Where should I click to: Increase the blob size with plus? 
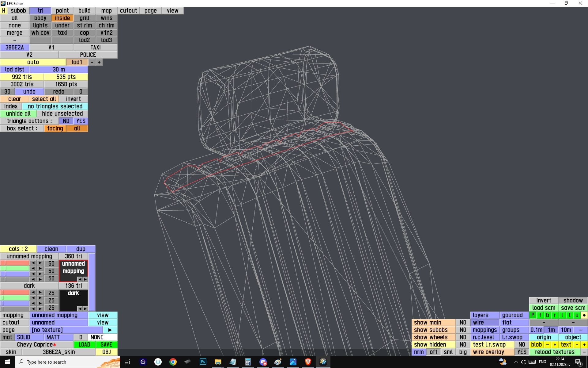[x=555, y=345]
